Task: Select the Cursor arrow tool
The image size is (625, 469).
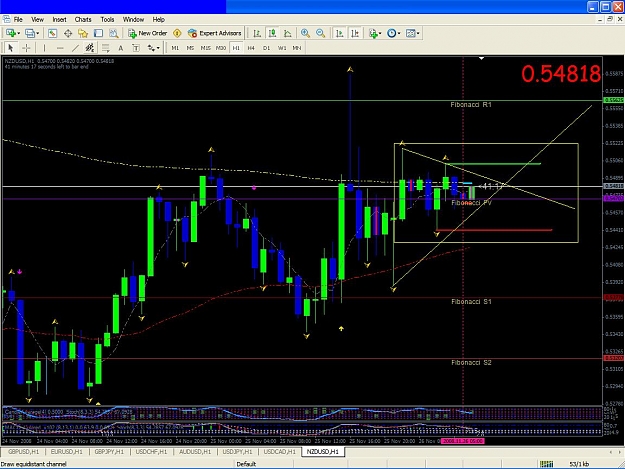Action: pos(11,48)
